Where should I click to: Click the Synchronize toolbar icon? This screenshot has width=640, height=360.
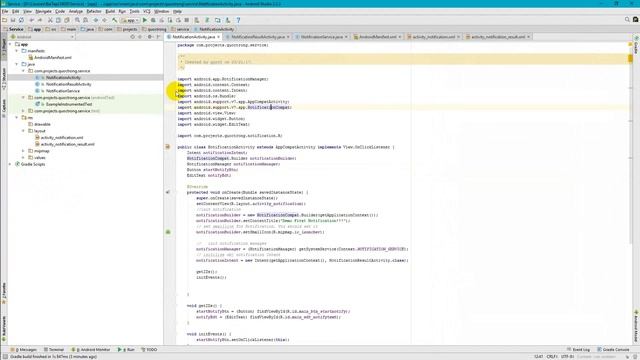21,20
